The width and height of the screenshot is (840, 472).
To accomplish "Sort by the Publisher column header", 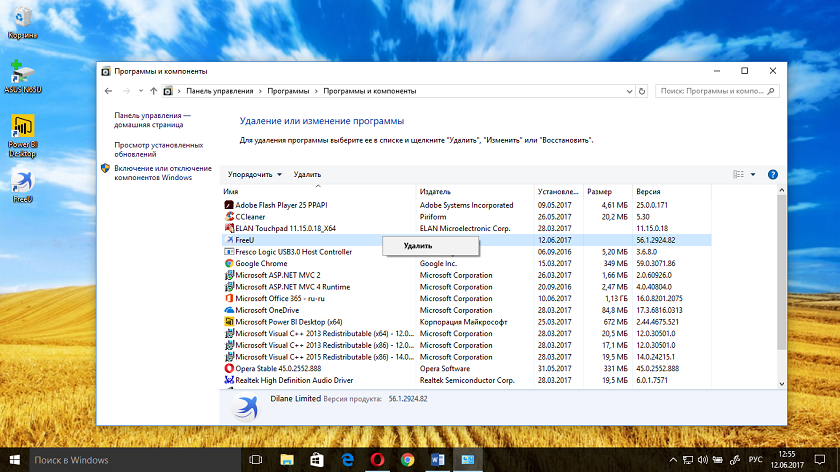I will [475, 191].
